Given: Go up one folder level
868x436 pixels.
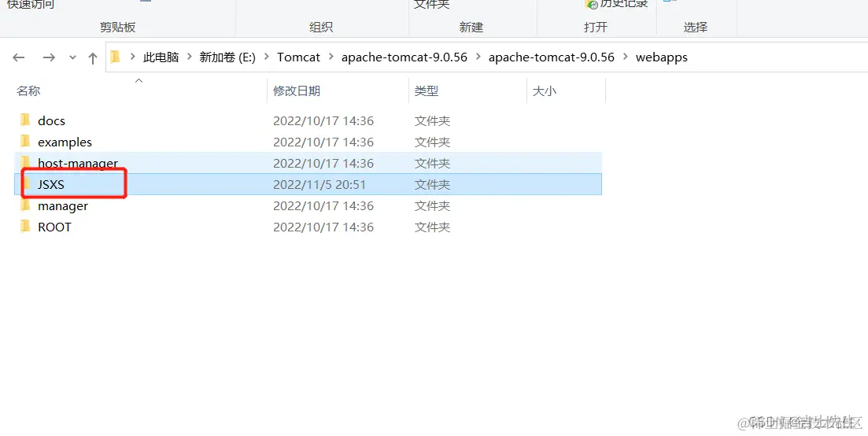Looking at the screenshot, I should (92, 57).
